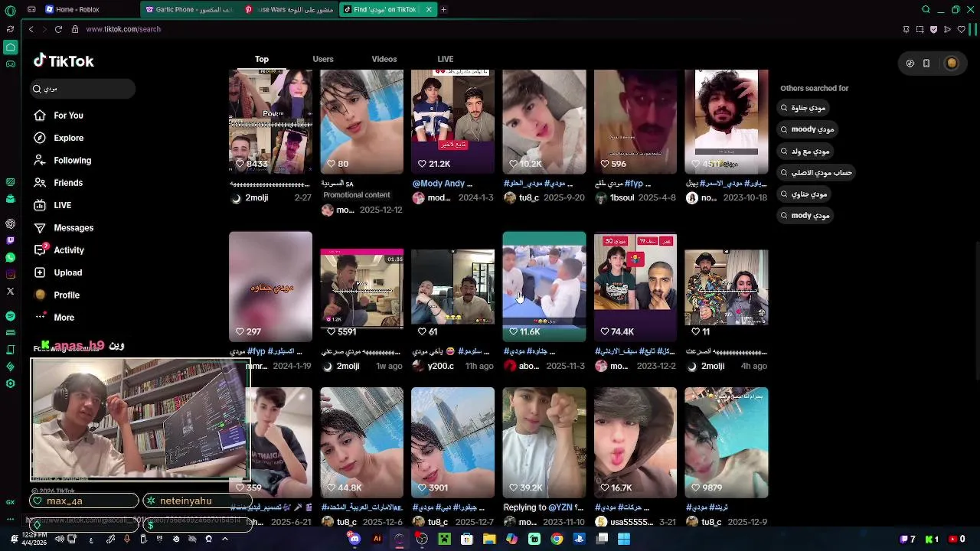Switch to the LIVE results tab
This screenshot has width=980, height=551.
click(x=446, y=59)
